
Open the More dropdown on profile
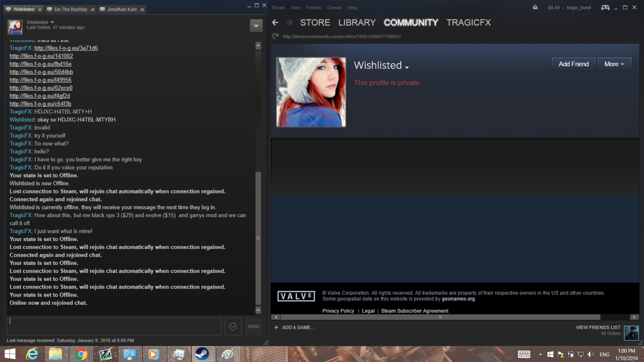tap(614, 64)
